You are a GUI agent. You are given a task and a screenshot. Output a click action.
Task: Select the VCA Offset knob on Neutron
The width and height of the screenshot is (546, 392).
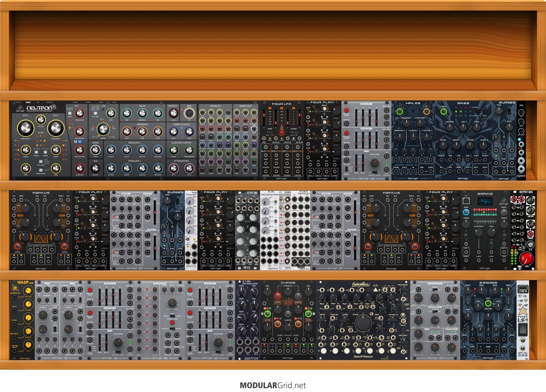point(95,168)
